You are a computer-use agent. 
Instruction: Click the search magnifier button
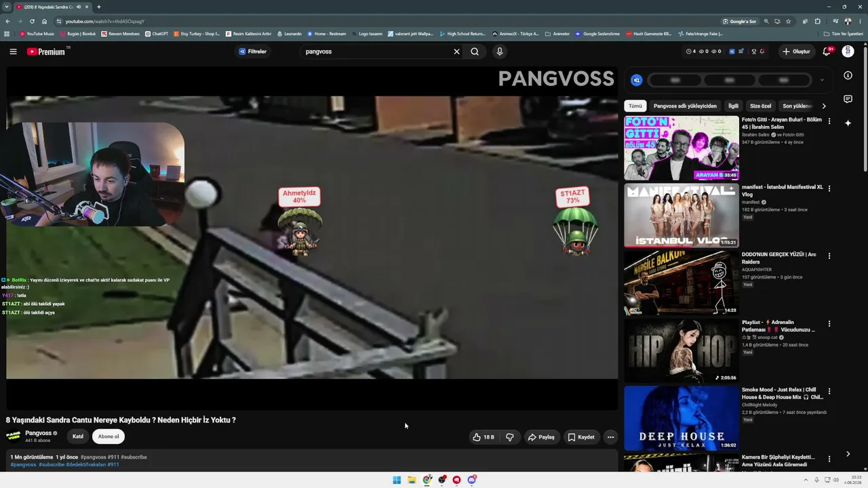pyautogui.click(x=475, y=52)
